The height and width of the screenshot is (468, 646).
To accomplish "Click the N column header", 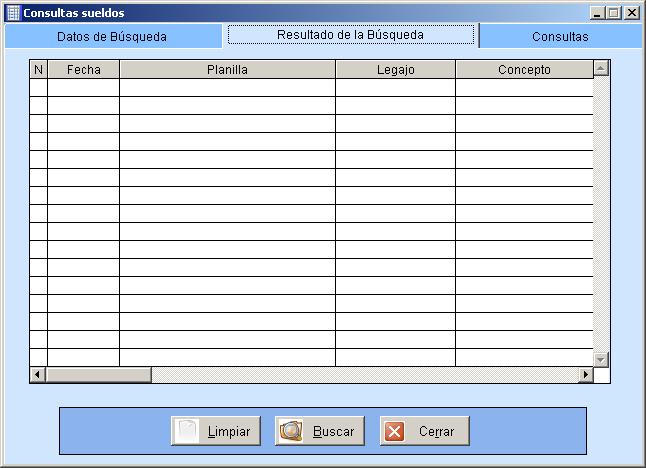I will point(38,70).
